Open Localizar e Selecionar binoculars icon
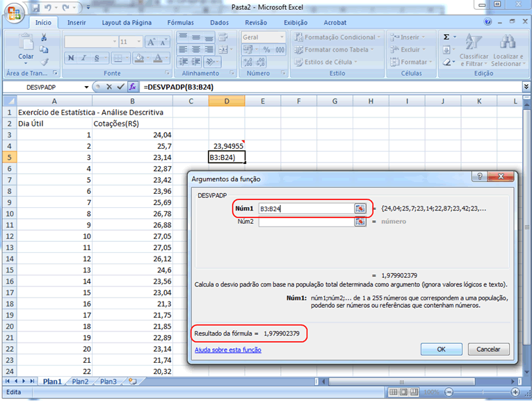This screenshot has height=401, width=532. pos(508,42)
